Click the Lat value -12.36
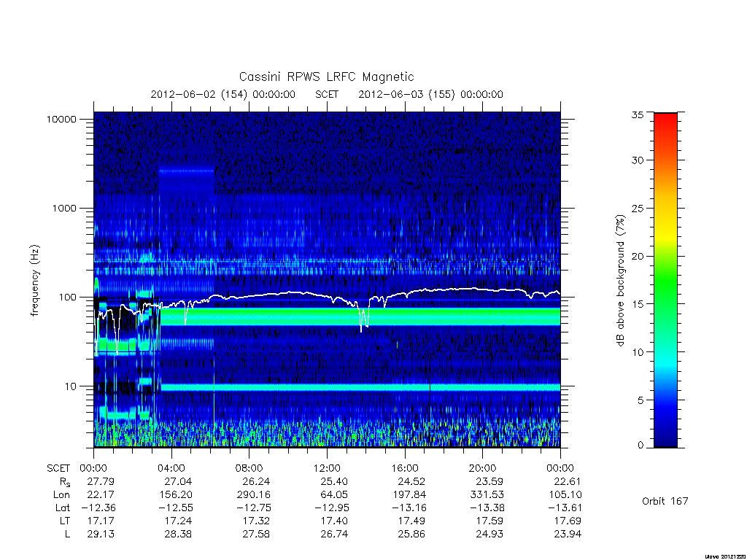747x560 pixels. pos(98,507)
